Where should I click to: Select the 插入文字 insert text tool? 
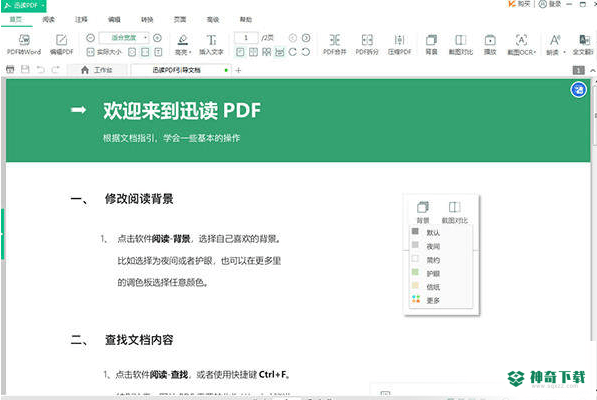click(211, 45)
